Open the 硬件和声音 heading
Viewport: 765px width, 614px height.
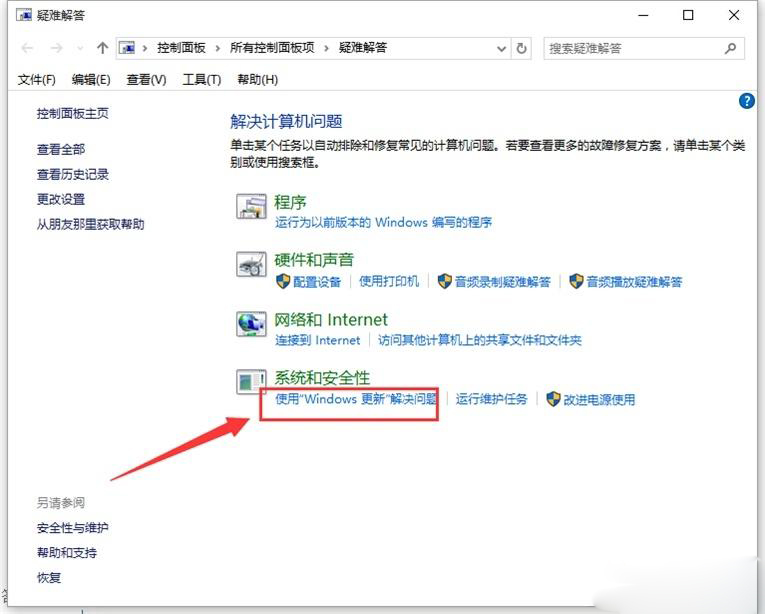point(314,260)
